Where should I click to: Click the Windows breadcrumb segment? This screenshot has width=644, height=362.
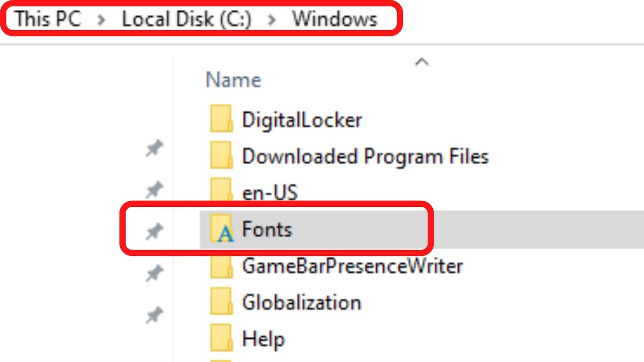[335, 19]
